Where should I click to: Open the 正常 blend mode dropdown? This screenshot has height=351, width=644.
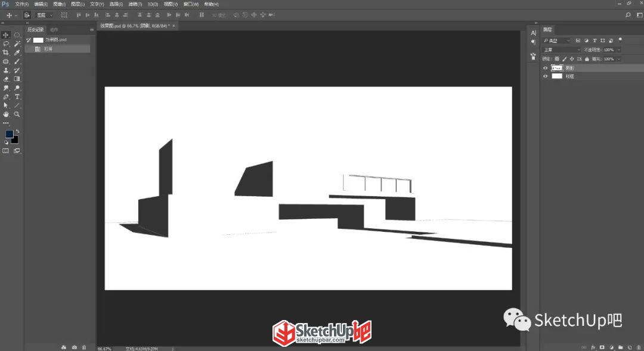[x=562, y=49]
